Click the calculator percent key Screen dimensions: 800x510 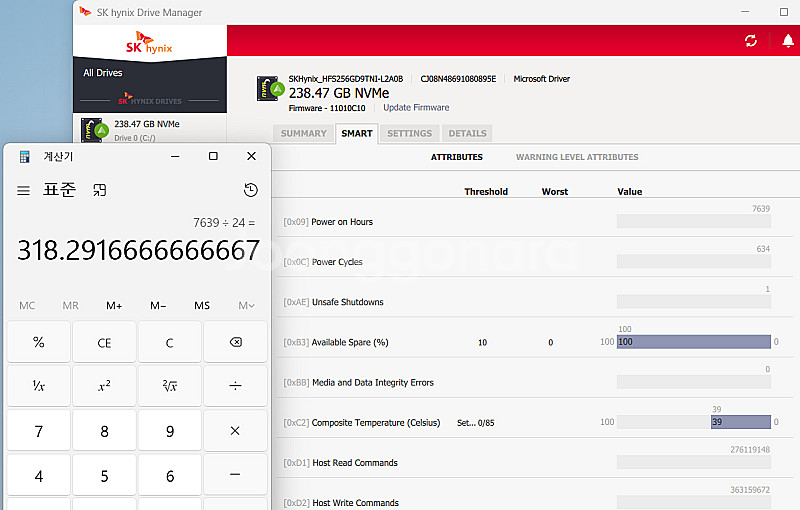(x=39, y=342)
